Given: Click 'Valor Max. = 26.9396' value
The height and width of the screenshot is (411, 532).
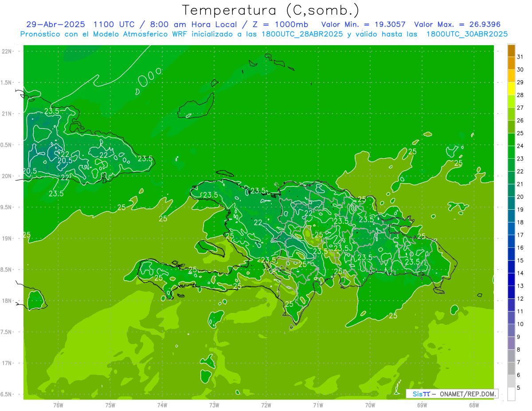Looking at the screenshot, I should [x=457, y=24].
